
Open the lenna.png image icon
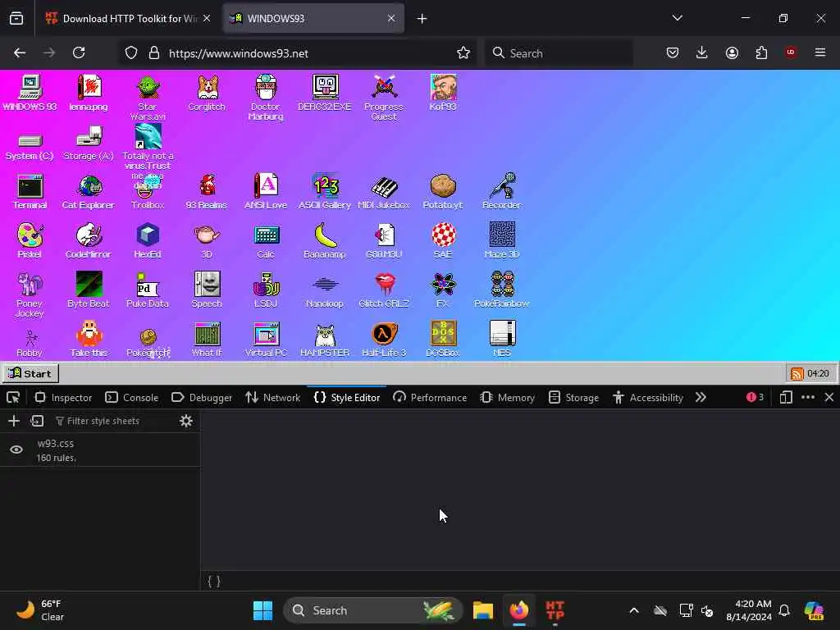point(89,92)
